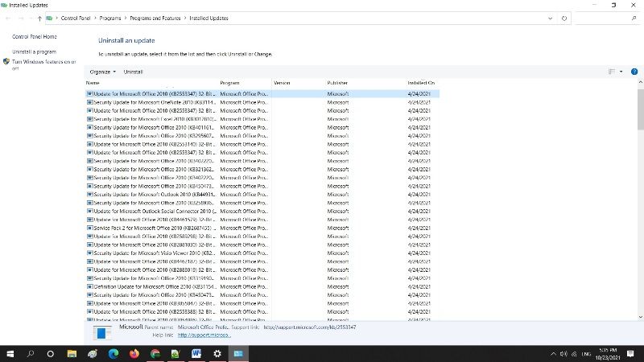Screen dimensions: 644x362
Task: Click the icon of the OneNote 2010 update row
Action: 90,102
